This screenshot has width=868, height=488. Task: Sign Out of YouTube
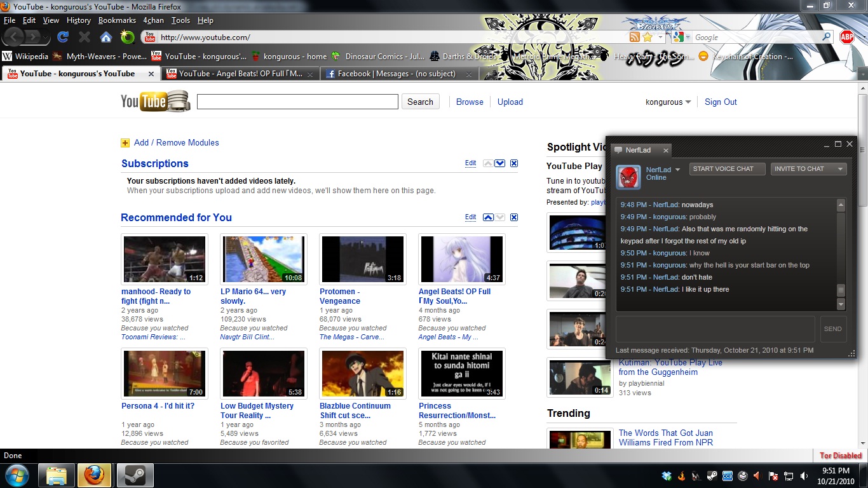pos(721,102)
